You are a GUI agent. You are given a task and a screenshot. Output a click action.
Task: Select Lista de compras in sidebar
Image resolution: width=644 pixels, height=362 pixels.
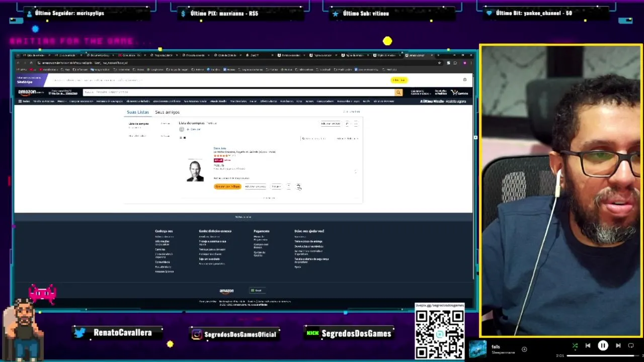pyautogui.click(x=139, y=124)
